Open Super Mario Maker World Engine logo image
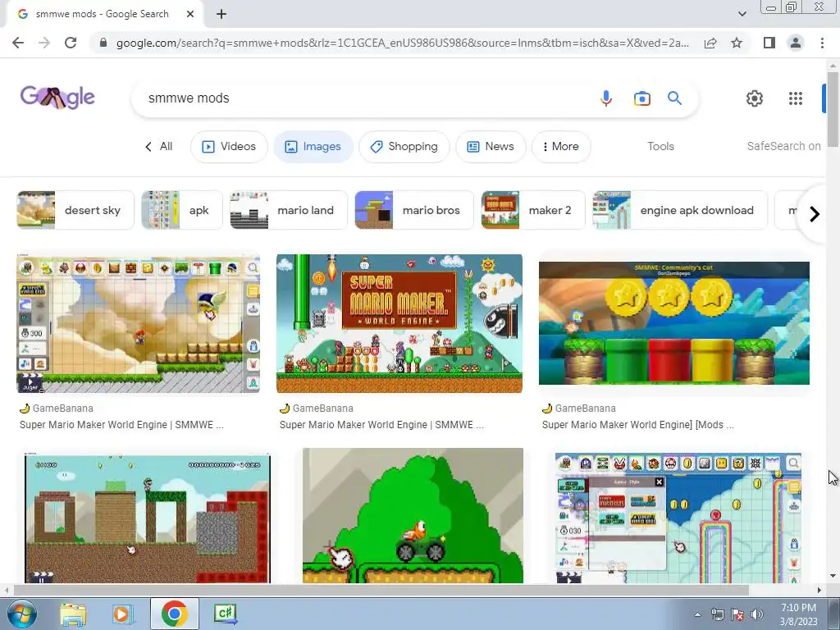 pyautogui.click(x=399, y=323)
